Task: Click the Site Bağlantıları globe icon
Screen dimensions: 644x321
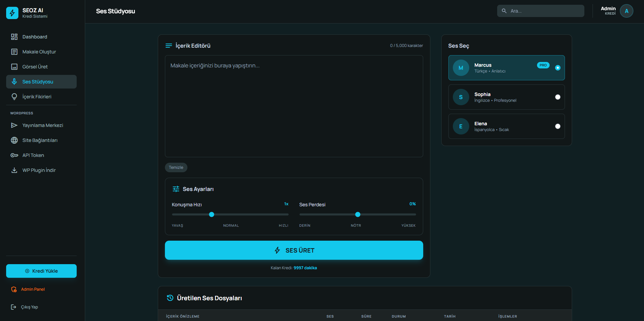Action: click(x=14, y=140)
